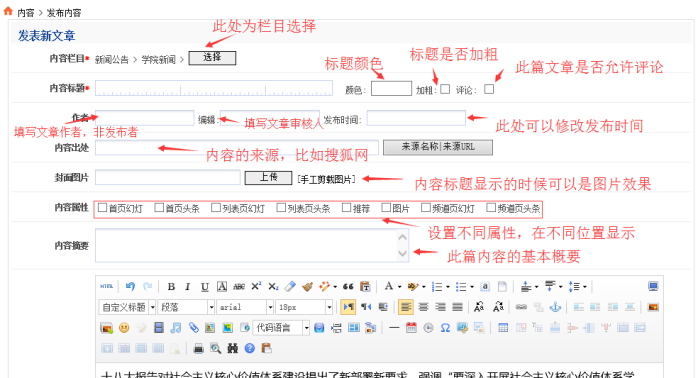
Task: Switch to HTML source mode
Action: 106,286
